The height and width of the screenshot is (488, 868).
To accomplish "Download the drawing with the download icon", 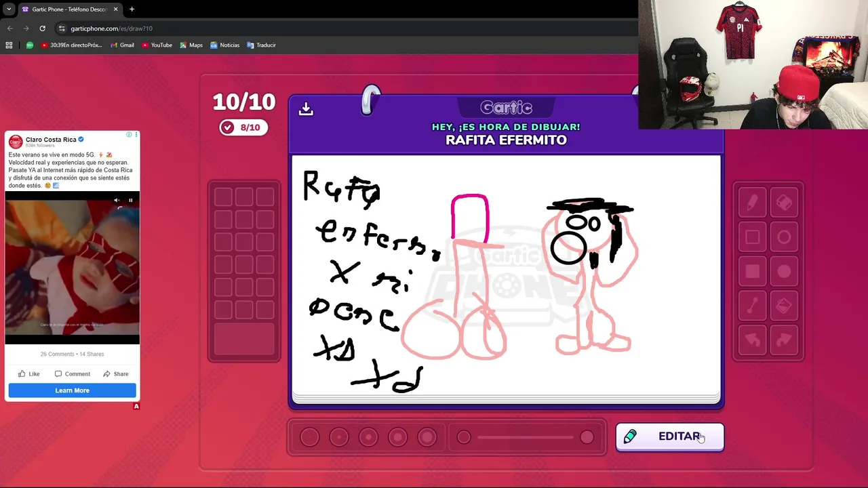I will click(306, 109).
